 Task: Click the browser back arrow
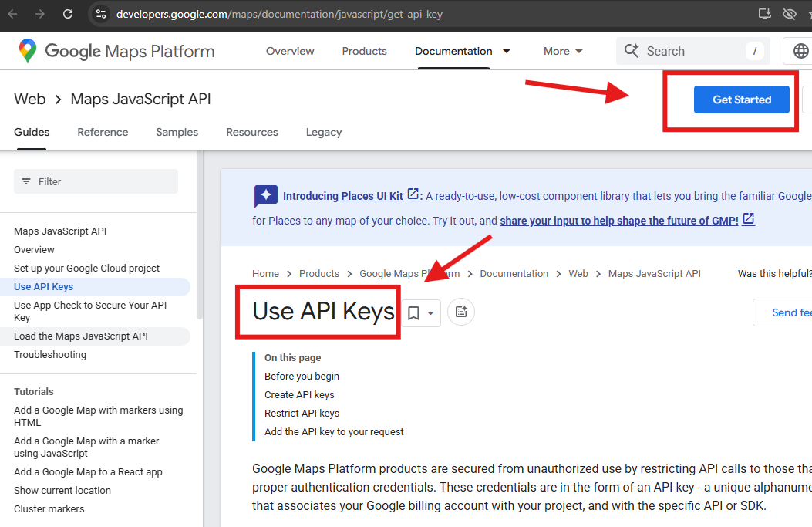12,14
